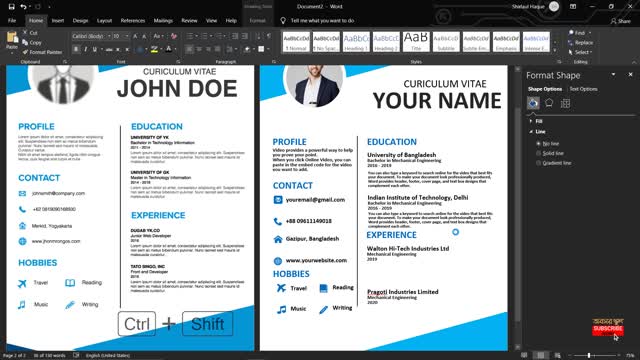Click the Increase Font Size button
The height and width of the screenshot is (360, 640).
[x=135, y=36]
